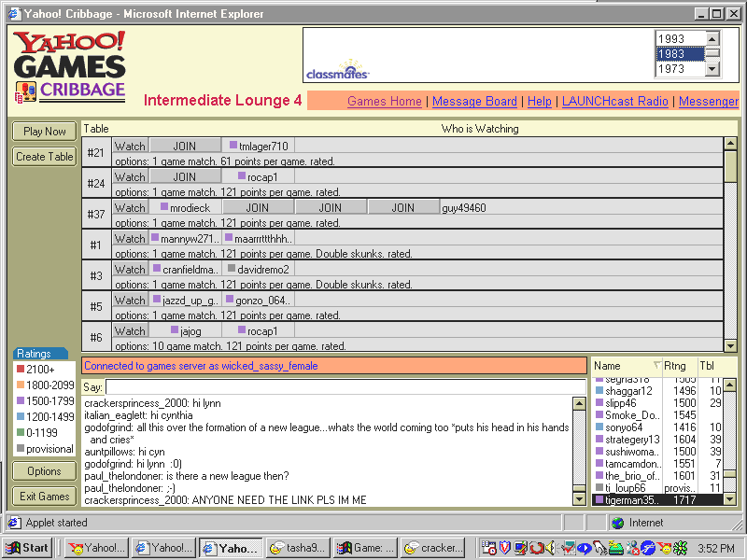Open Yahoo Messenger smiley icon in system tray

point(664,548)
